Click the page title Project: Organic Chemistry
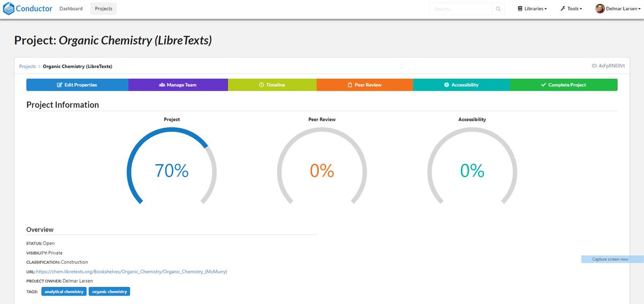 [113, 40]
